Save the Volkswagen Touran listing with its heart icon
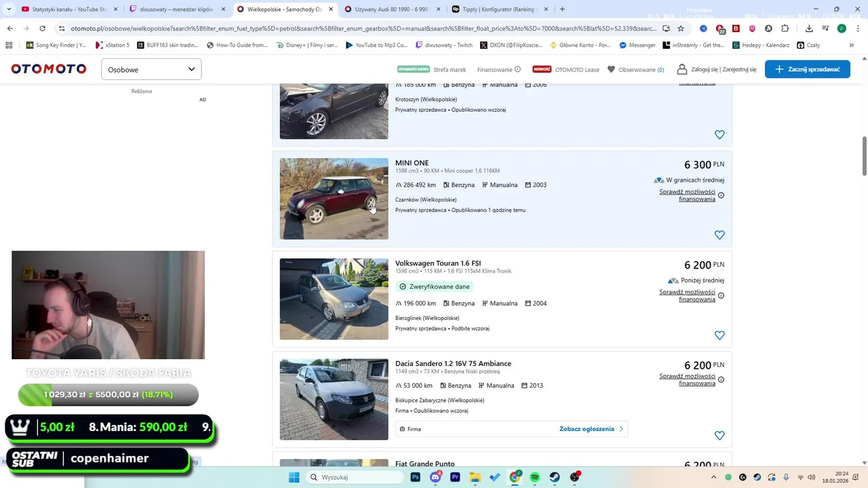The height and width of the screenshot is (488, 868). click(x=719, y=335)
